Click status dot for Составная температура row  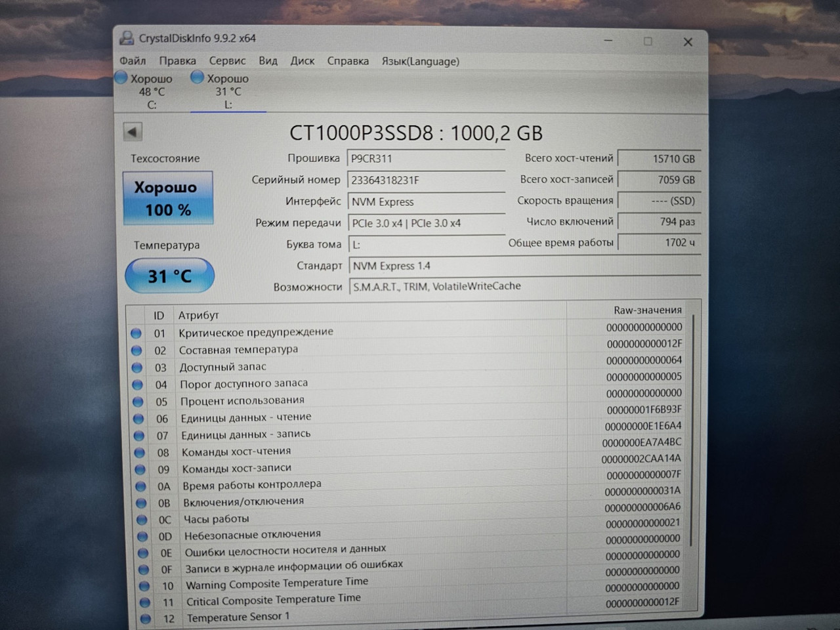click(x=136, y=350)
